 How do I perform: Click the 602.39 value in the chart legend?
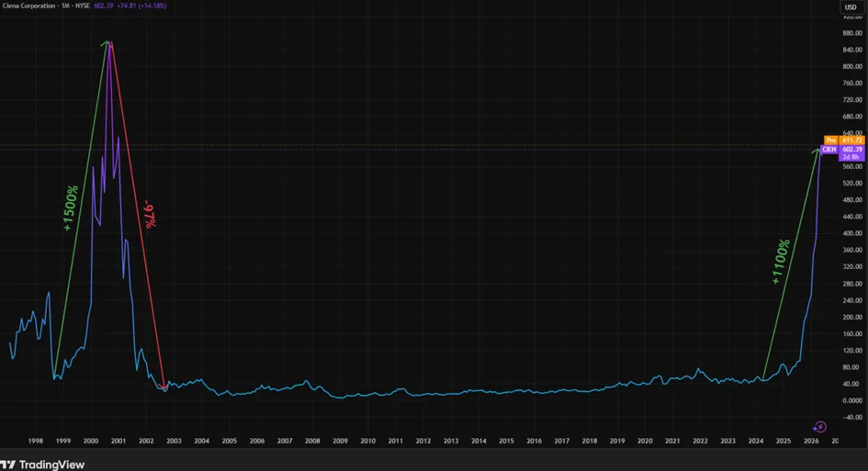click(x=104, y=6)
